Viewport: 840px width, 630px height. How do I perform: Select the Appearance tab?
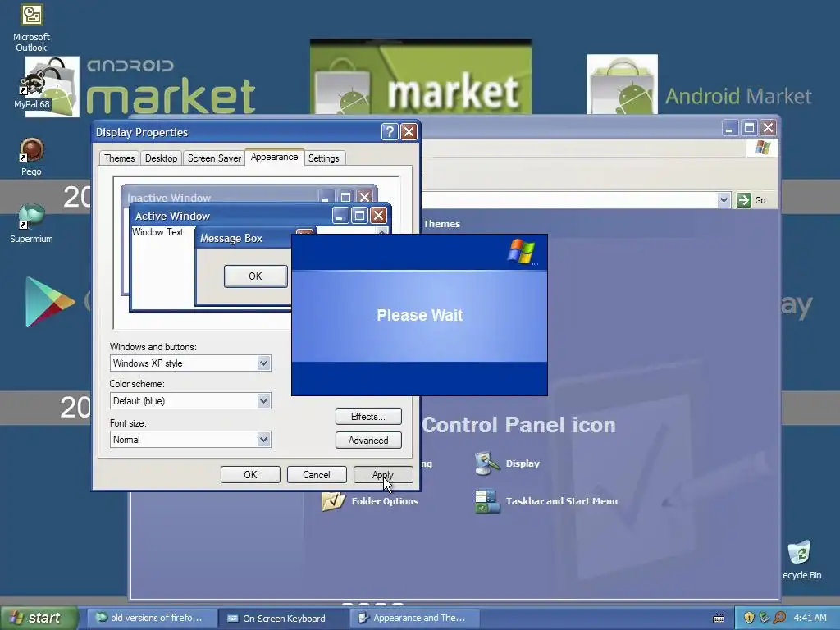(x=274, y=157)
